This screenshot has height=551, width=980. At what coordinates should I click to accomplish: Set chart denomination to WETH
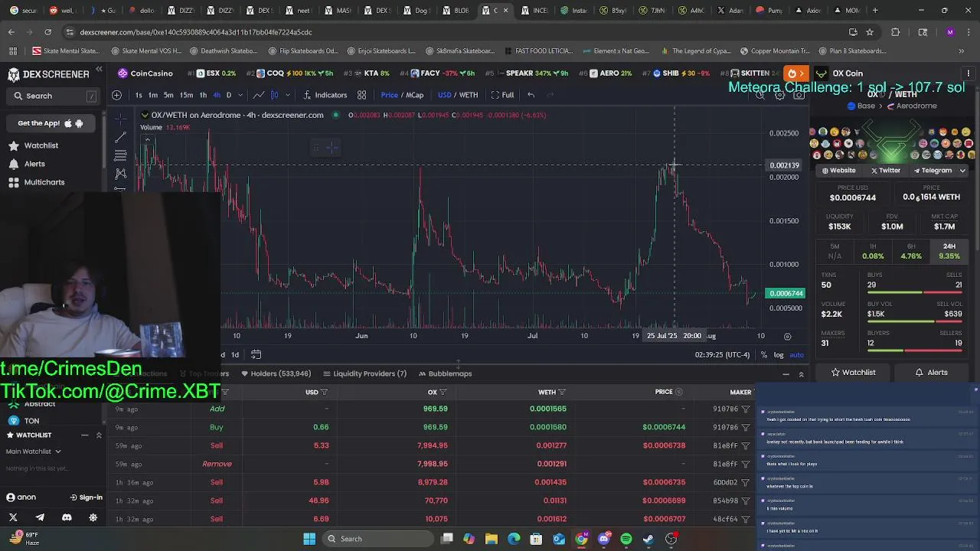click(468, 95)
